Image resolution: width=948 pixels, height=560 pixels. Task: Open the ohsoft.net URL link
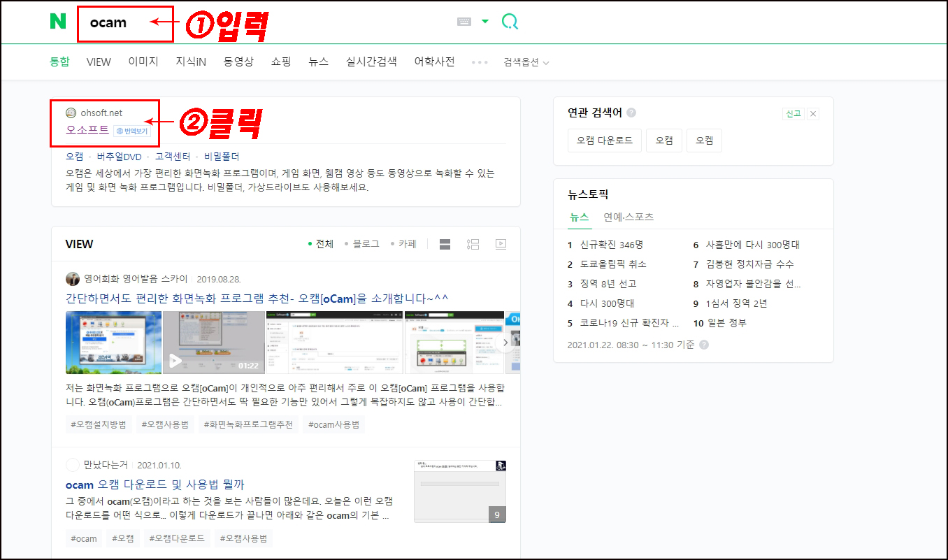click(101, 113)
